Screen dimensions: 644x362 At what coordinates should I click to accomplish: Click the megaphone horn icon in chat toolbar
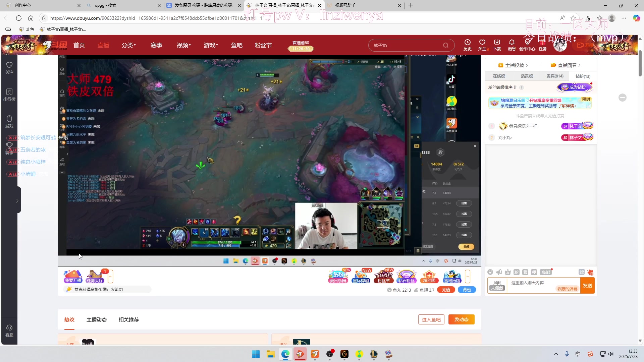pyautogui.click(x=499, y=272)
